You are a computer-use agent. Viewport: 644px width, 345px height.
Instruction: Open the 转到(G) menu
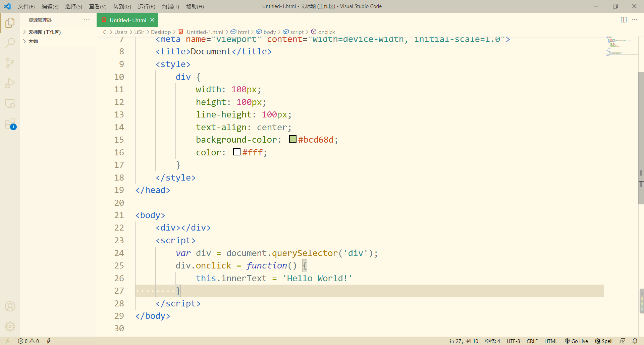[x=122, y=6]
